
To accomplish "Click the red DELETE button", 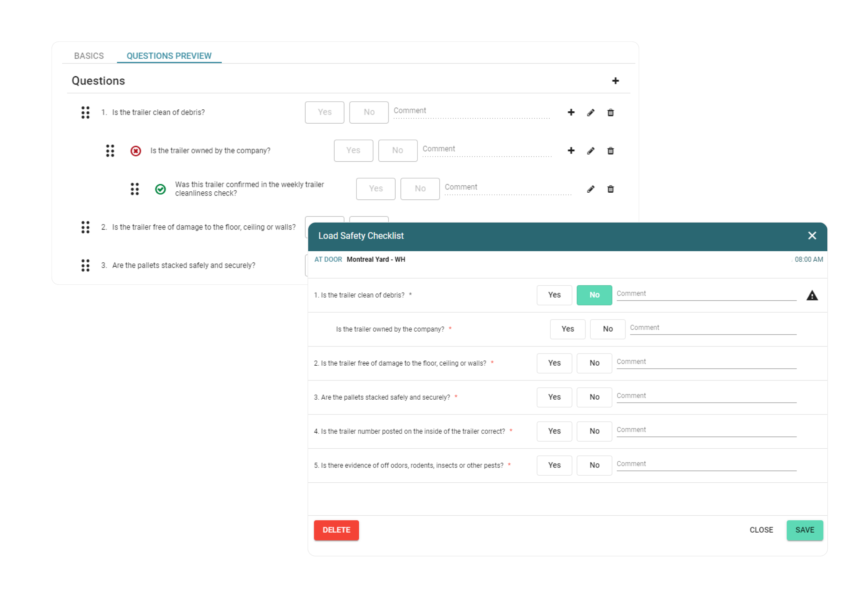I will pyautogui.click(x=336, y=530).
